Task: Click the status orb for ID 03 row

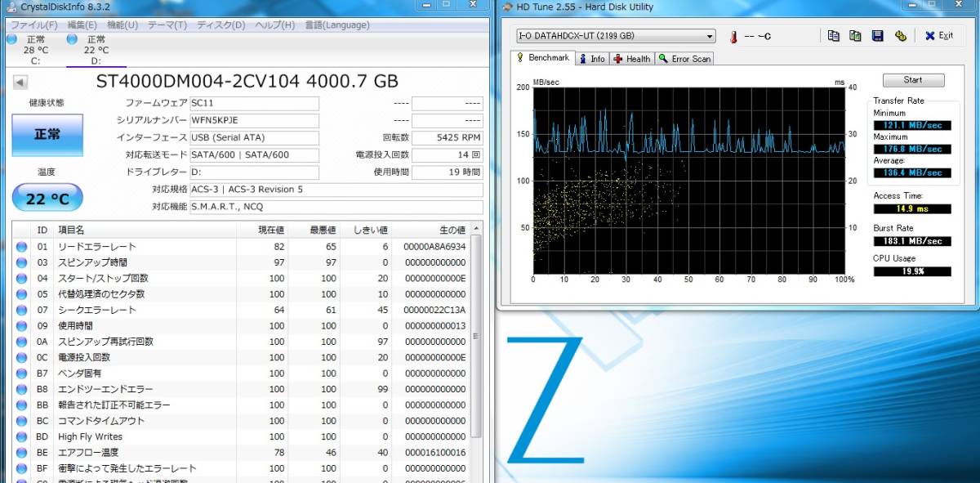Action: pos(22,262)
